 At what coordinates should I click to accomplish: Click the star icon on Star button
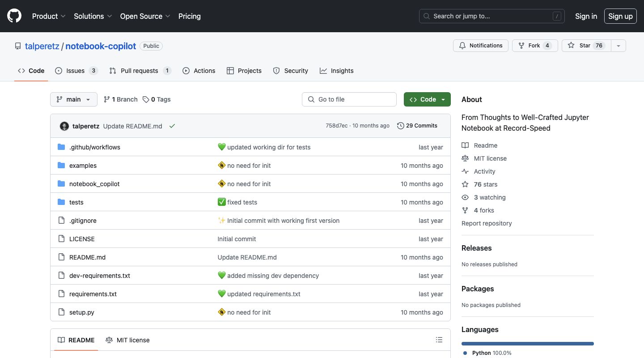(571, 46)
